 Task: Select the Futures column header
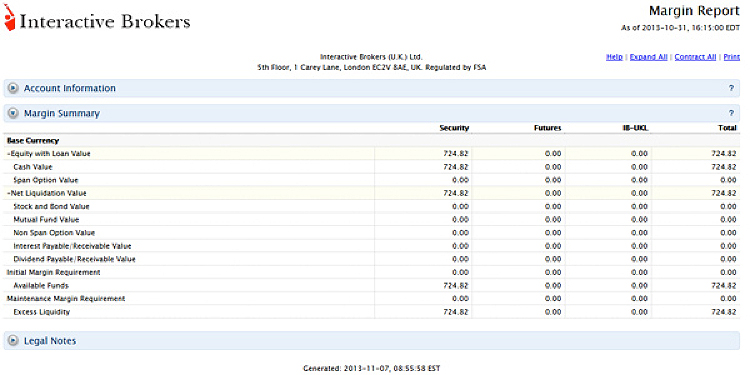click(x=547, y=128)
